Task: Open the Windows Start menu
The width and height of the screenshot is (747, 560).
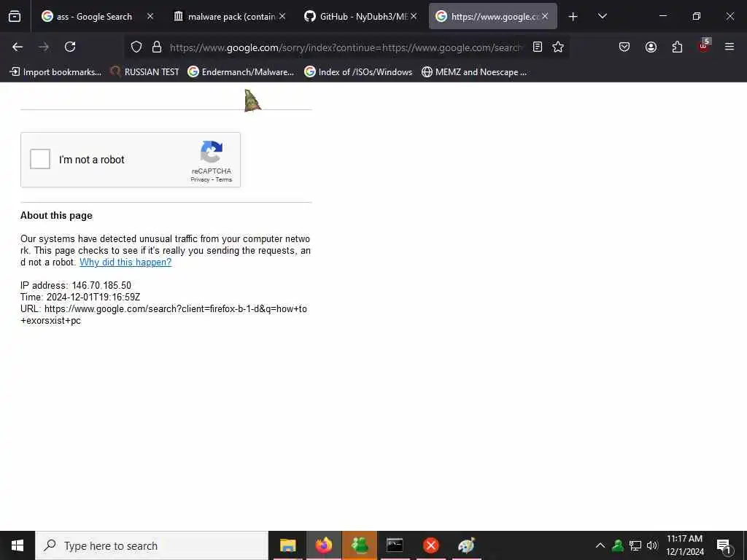Action: [x=18, y=545]
